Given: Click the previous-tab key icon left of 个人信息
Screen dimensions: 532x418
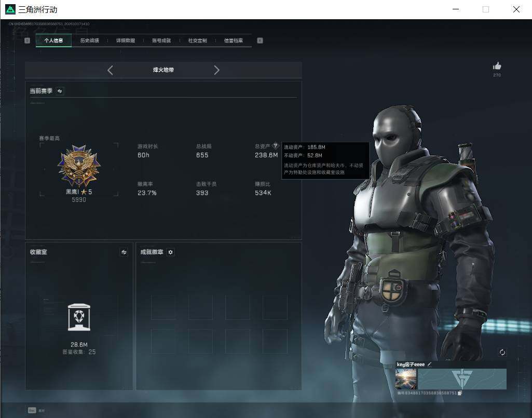Looking at the screenshot, I should click(27, 41).
